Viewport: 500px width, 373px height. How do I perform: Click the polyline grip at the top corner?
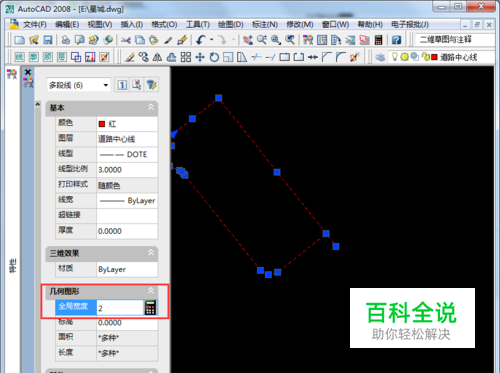coord(219,98)
